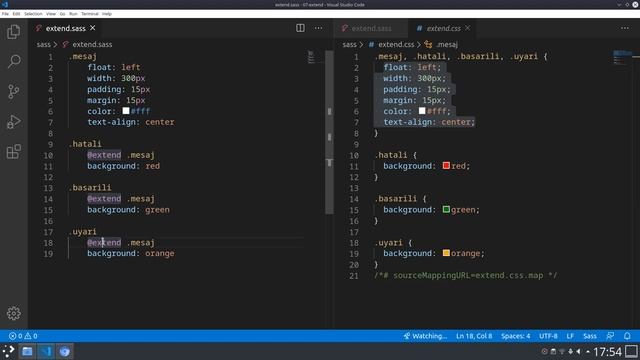Click Ln 18, Col 8 status item
640x360 pixels.
(474, 336)
